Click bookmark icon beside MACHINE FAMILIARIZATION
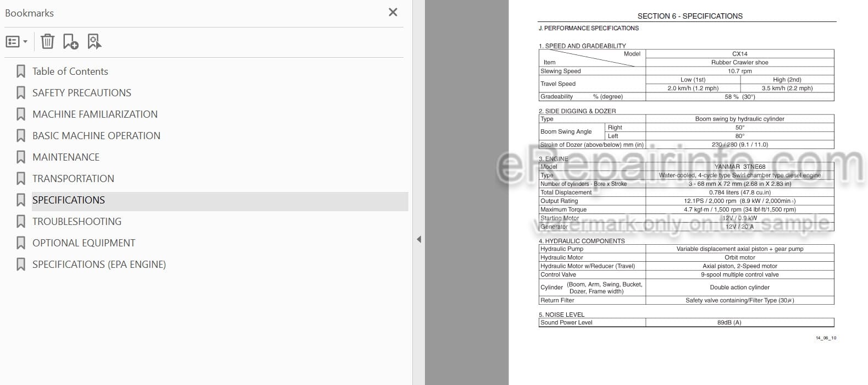Screen dimensions: 868x385 [x=21, y=114]
